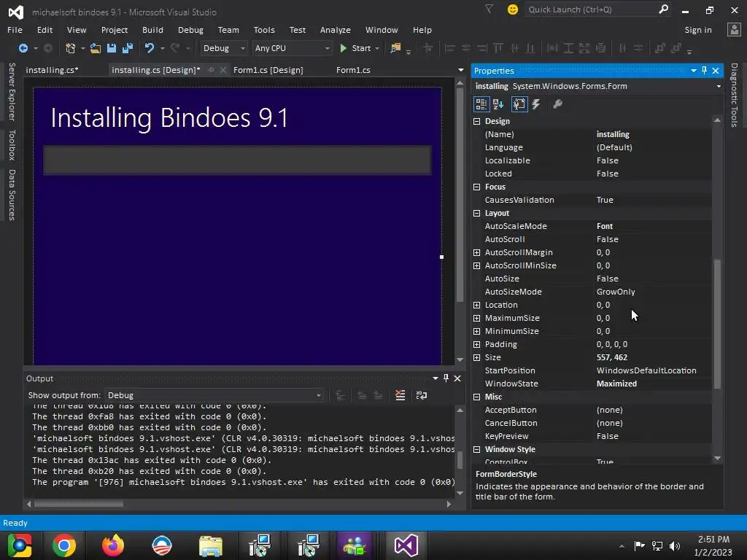This screenshot has width=747, height=560.
Task: Show the Properties page icon
Action: pyautogui.click(x=519, y=104)
